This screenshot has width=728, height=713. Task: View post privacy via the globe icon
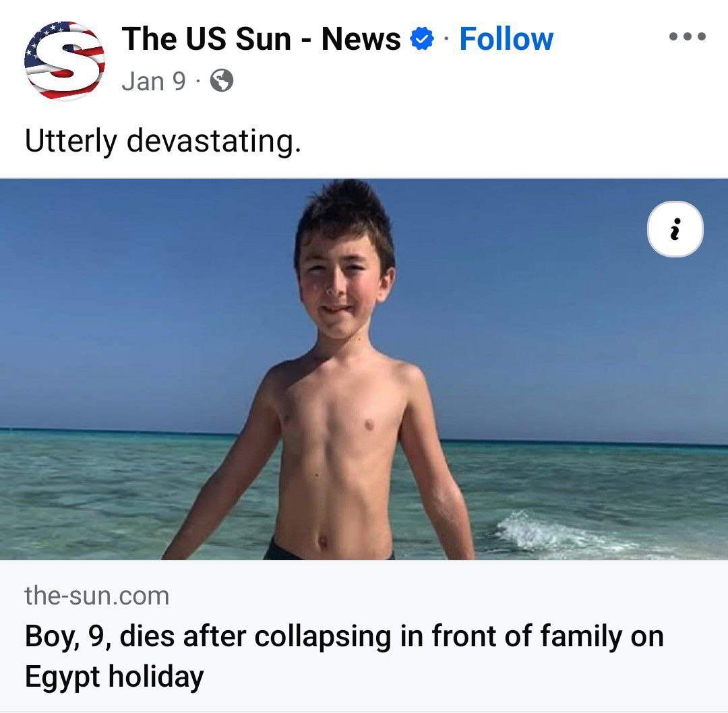tap(222, 81)
